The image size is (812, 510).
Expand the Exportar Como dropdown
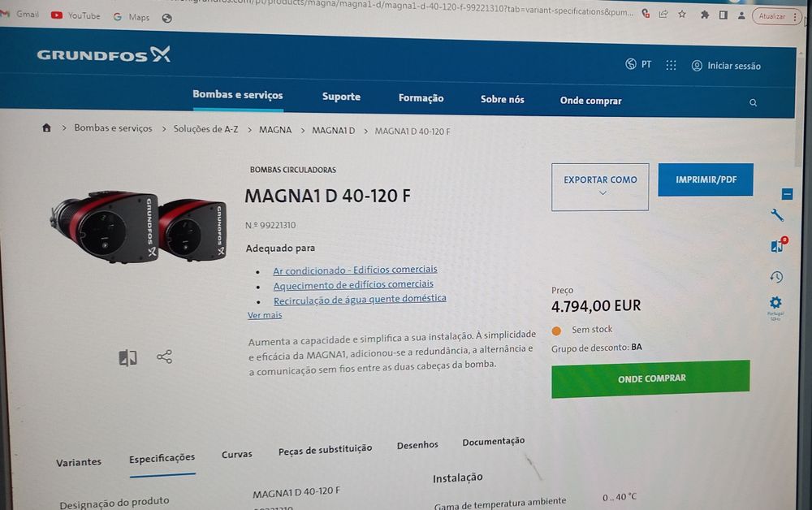point(600,187)
